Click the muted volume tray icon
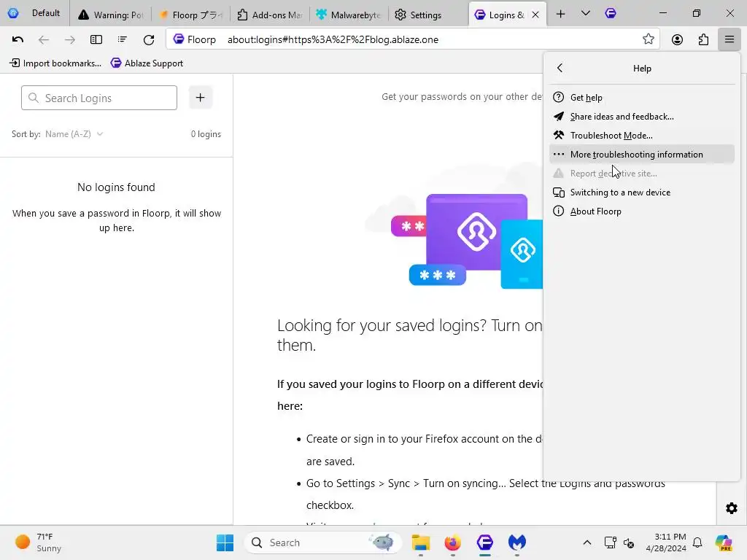Screen dimensions: 747x560 click(629, 542)
